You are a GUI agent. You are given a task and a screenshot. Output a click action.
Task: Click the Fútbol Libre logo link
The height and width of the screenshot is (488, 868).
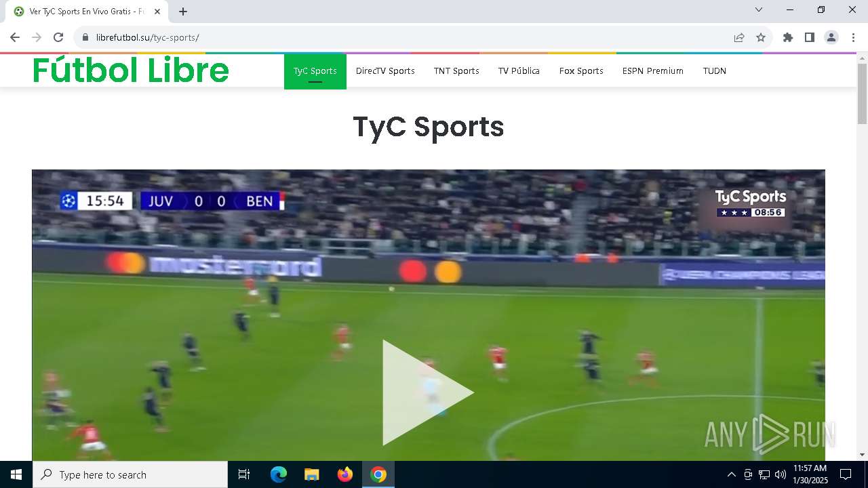[x=131, y=70]
